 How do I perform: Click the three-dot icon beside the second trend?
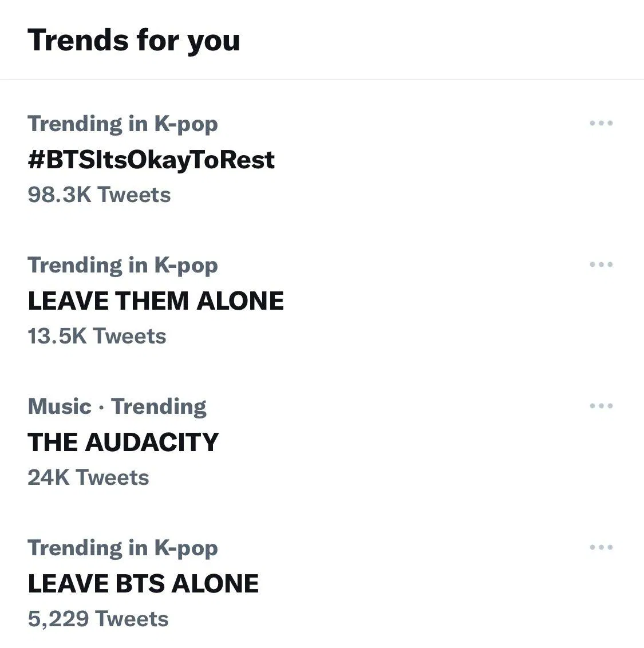[601, 264]
